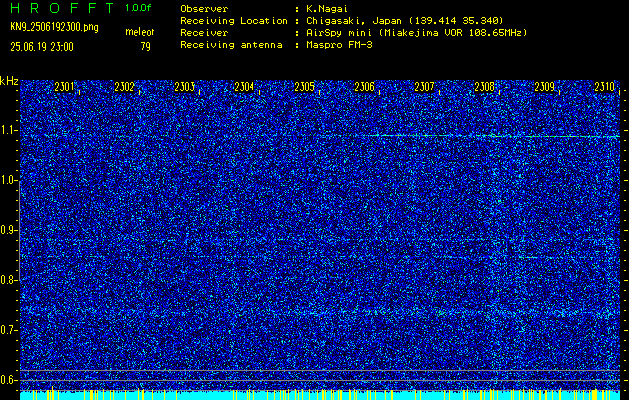The height and width of the screenshot is (400, 629).
Task: Click observer name K.Nagai
Action: coord(327,9)
